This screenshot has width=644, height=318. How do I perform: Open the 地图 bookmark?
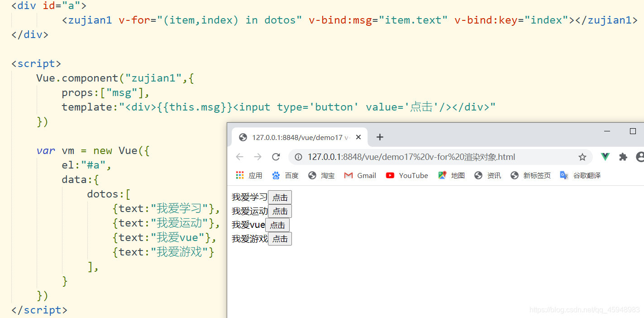(451, 175)
